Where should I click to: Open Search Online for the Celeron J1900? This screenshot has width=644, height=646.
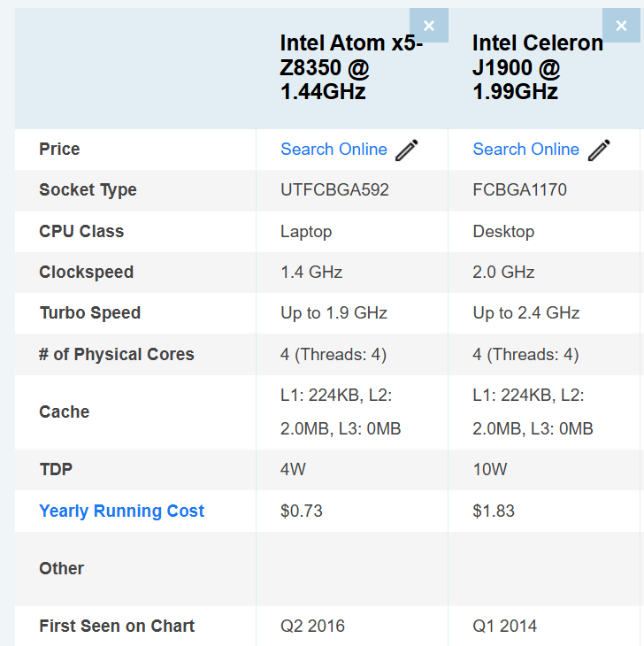click(525, 150)
